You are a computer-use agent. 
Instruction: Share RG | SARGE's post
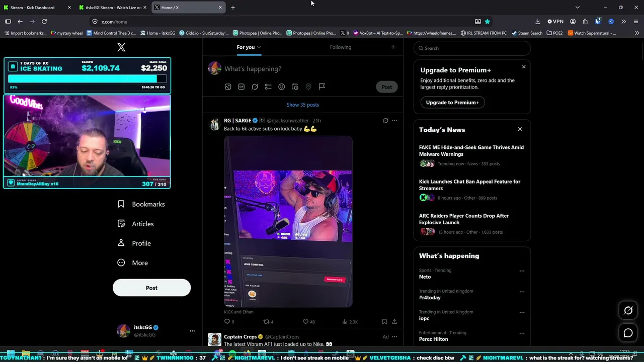394,322
